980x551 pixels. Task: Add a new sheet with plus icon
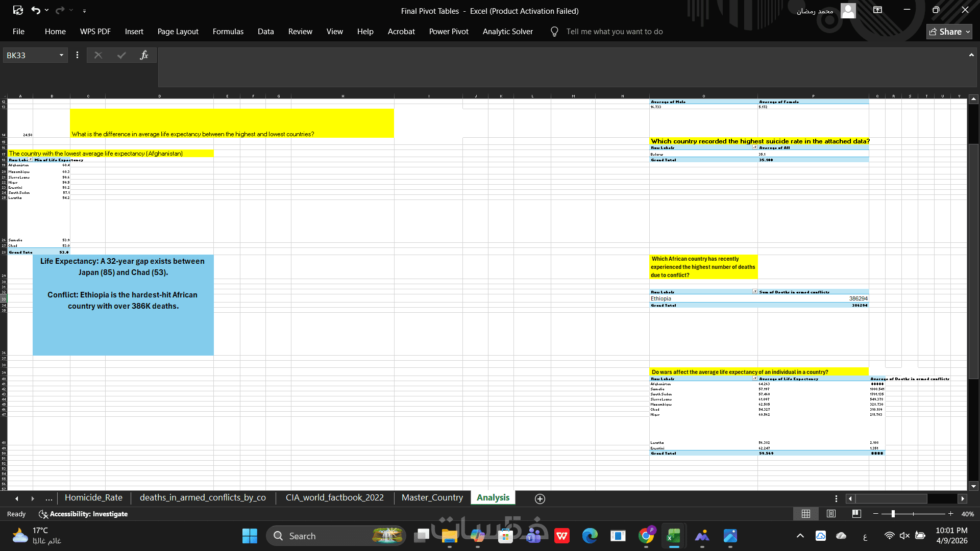[x=540, y=498]
